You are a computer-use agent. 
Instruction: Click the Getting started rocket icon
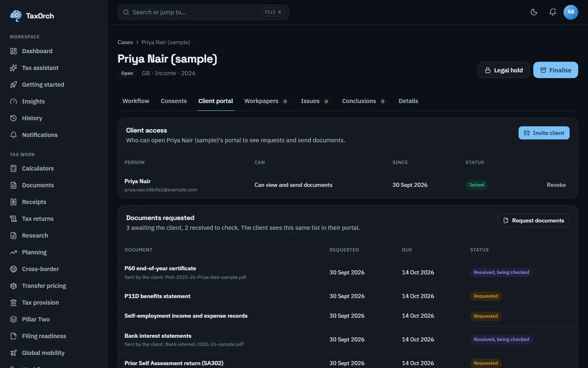[13, 85]
